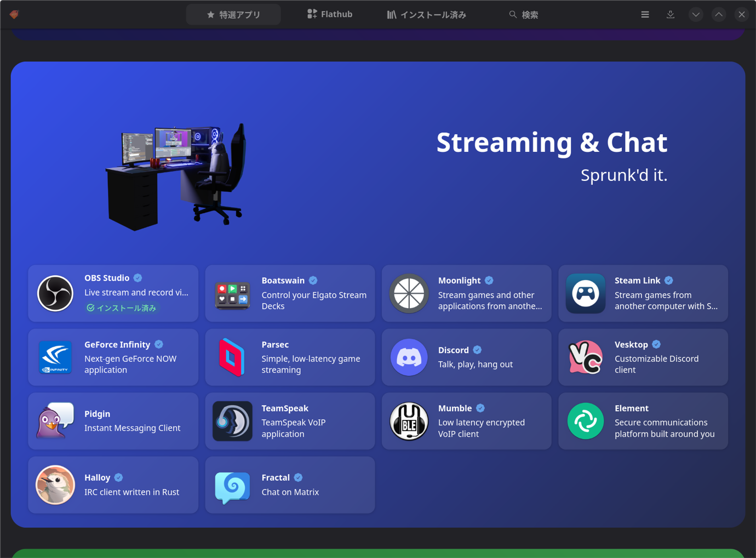The width and height of the screenshot is (756, 558).
Task: Open the 'Streaming & Chat' banner heading
Action: (x=552, y=143)
